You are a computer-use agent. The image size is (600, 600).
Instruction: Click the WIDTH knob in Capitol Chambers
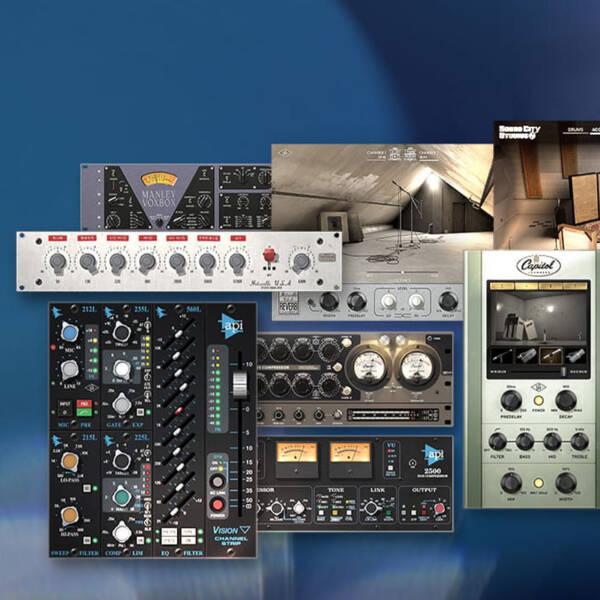click(566, 483)
